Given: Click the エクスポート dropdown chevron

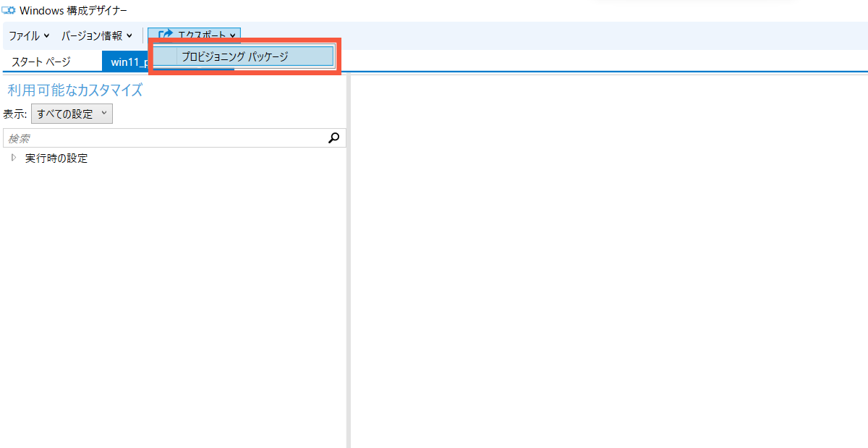Looking at the screenshot, I should pos(231,34).
